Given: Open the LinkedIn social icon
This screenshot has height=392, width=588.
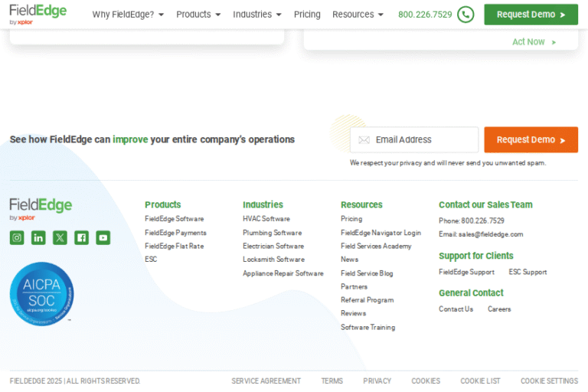Looking at the screenshot, I should tap(38, 237).
